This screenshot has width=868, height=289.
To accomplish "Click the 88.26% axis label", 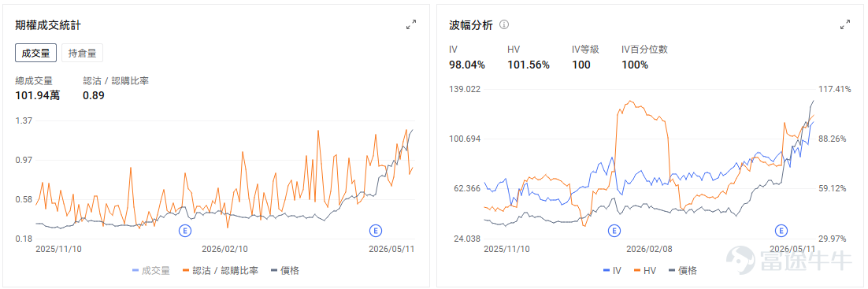I will click(x=832, y=139).
